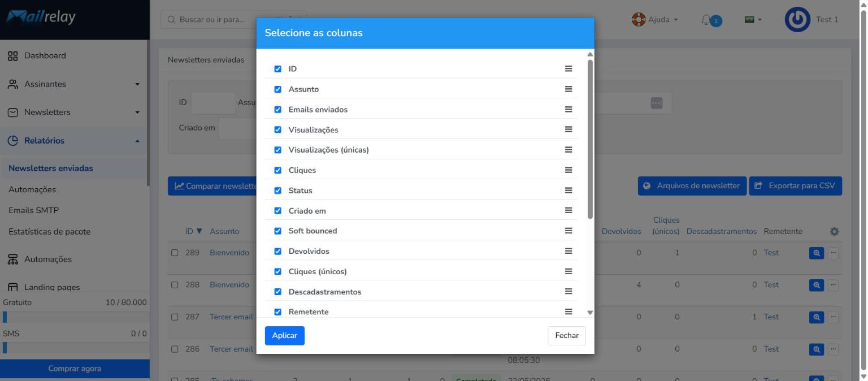Click the search field Buscar ou ir para
The width and height of the screenshot is (868, 381).
[x=233, y=20]
